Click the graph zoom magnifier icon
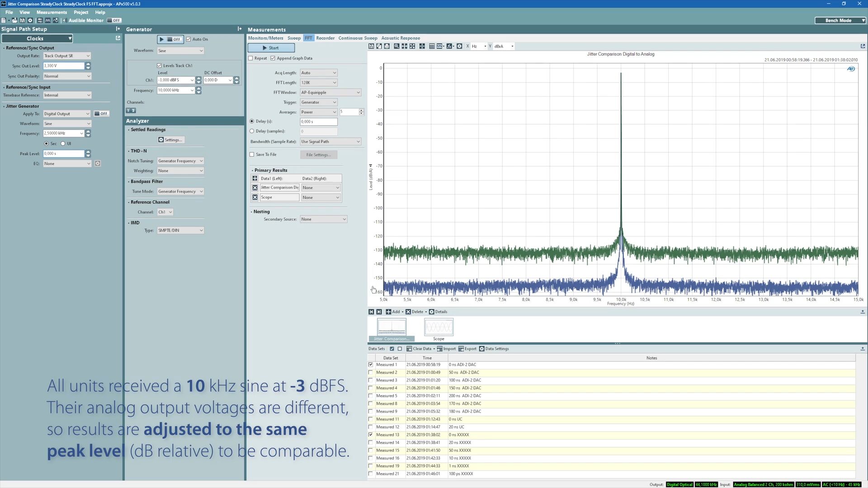The height and width of the screenshot is (488, 868). (x=396, y=46)
